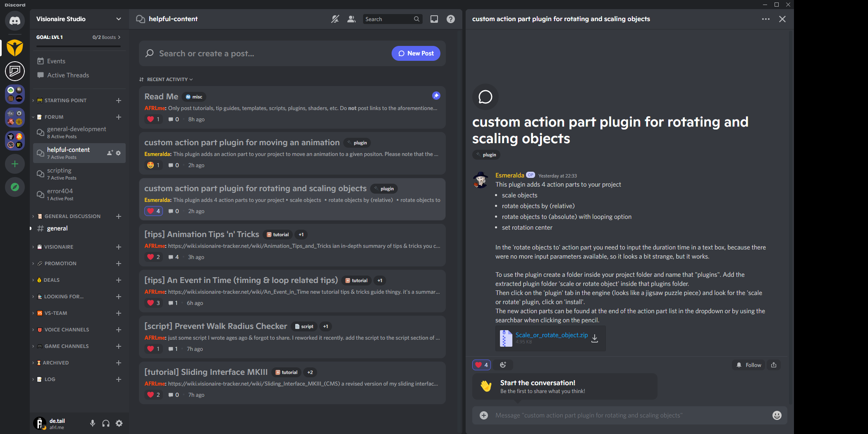Open Explore Discoverable Servers compass icon
This screenshot has height=434, width=868.
click(15, 187)
